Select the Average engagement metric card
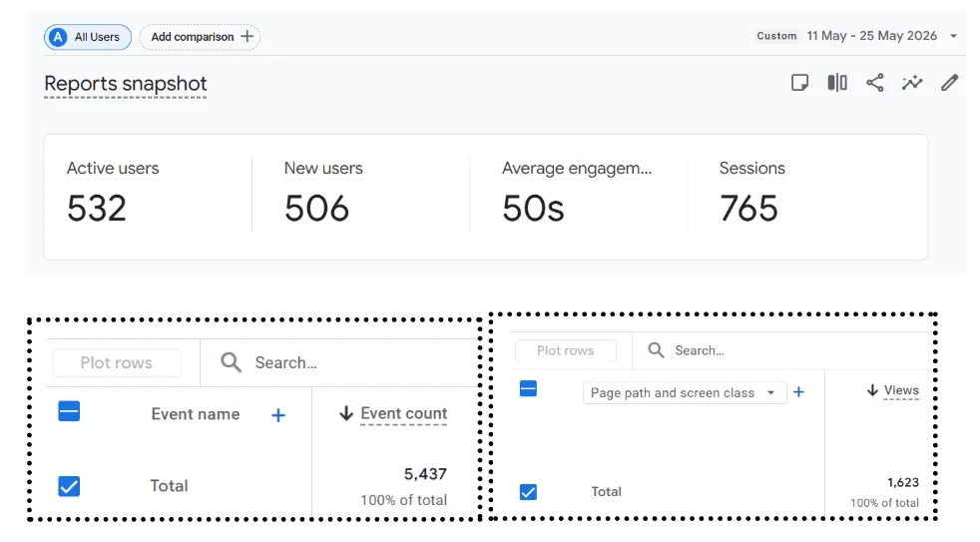This screenshot has width=980, height=542. [x=579, y=197]
